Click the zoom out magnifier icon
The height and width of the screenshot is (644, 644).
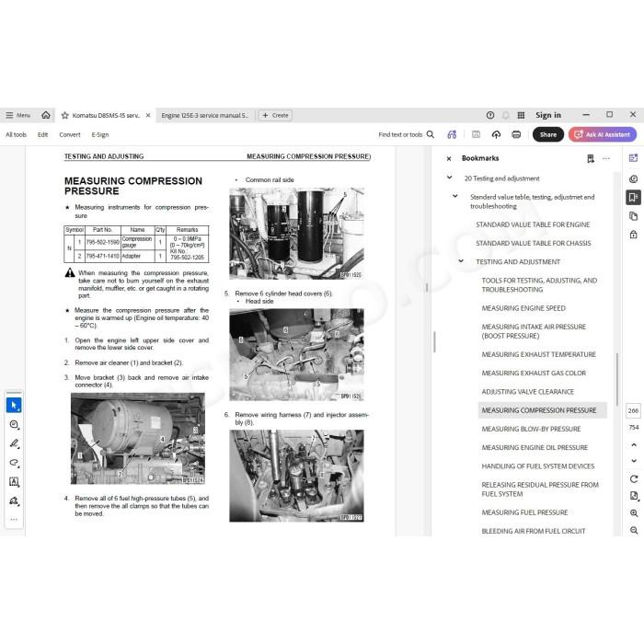point(634,531)
